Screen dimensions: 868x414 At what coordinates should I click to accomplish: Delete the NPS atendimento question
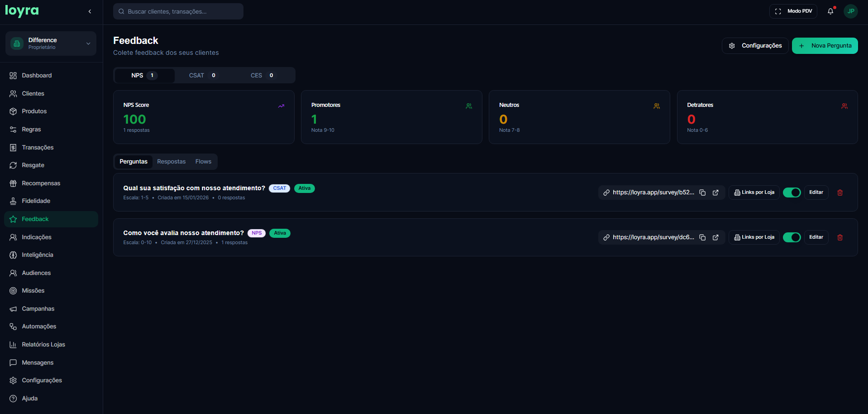point(840,237)
